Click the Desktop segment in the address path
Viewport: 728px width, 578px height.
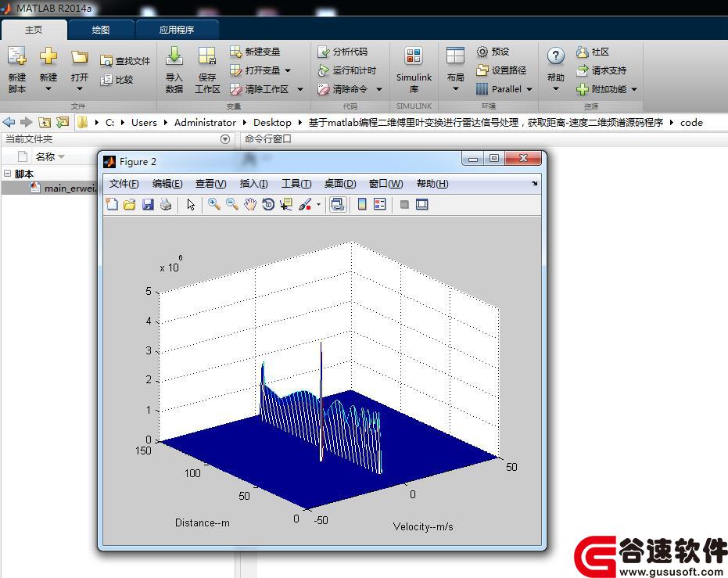[272, 123]
